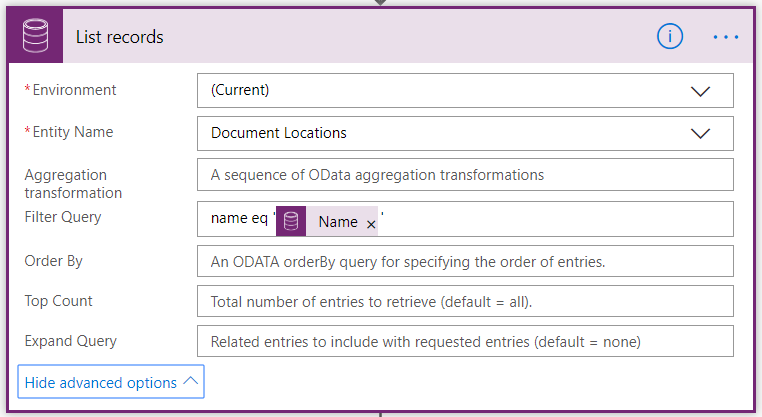Open the info icon in the header
The height and width of the screenshot is (417, 762).
click(x=670, y=36)
